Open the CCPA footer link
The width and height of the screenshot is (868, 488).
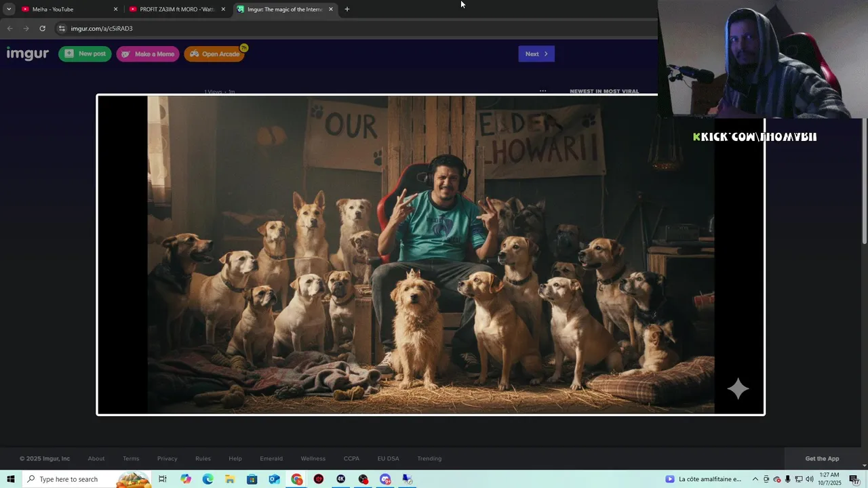[x=351, y=459]
